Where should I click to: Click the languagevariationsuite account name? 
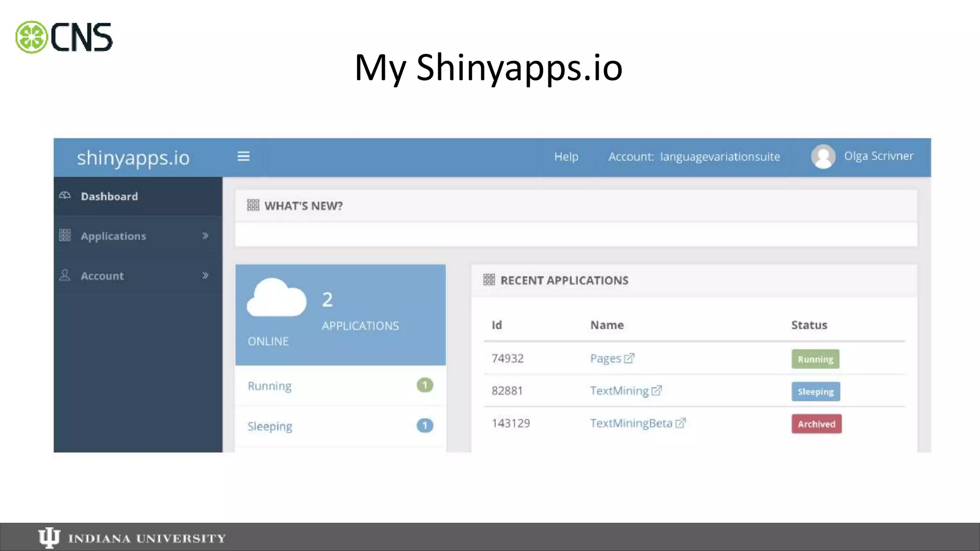click(x=720, y=156)
